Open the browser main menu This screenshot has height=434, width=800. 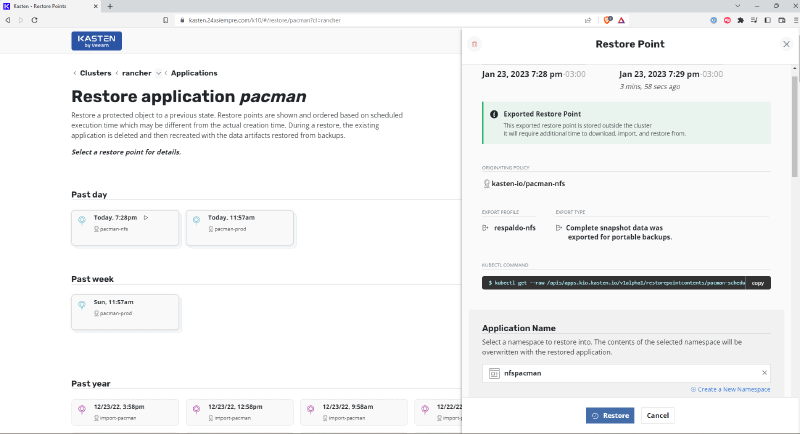click(795, 20)
